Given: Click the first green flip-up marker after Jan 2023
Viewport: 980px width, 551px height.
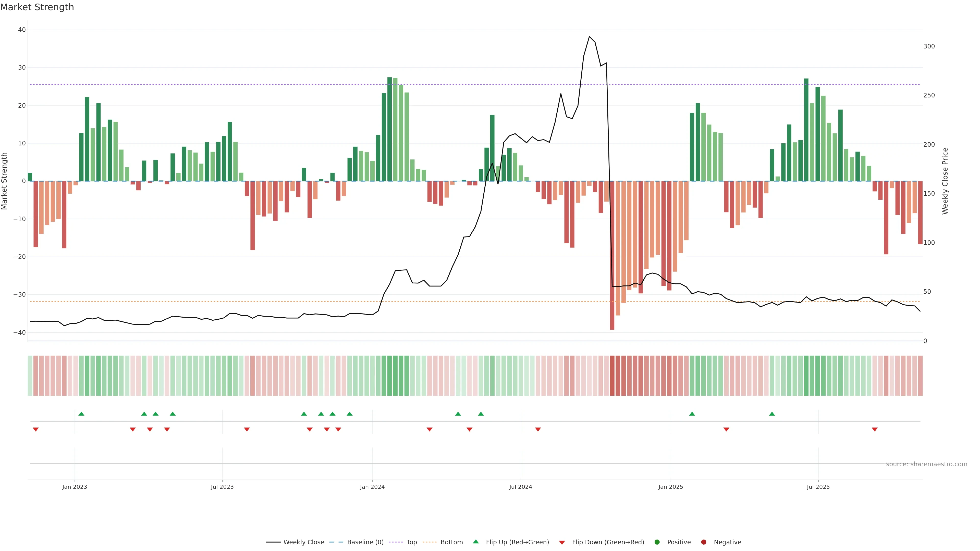Looking at the screenshot, I should (81, 414).
